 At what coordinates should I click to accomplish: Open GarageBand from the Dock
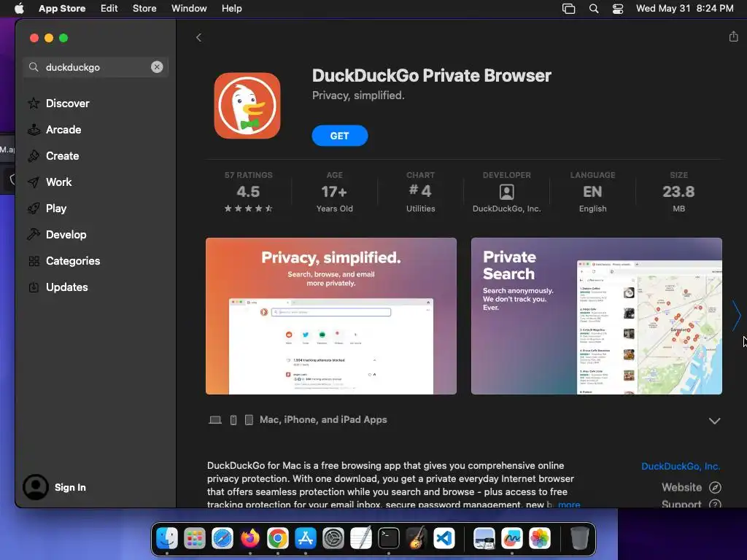tap(417, 539)
